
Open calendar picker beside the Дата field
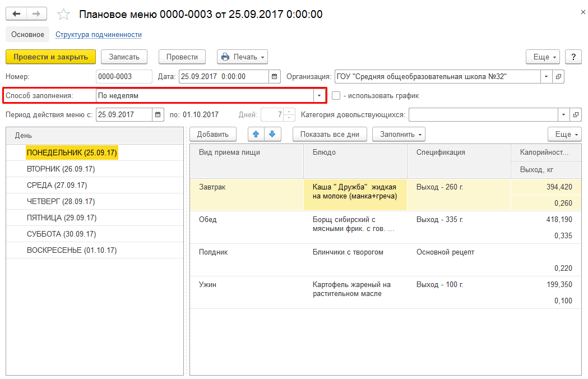tap(275, 77)
